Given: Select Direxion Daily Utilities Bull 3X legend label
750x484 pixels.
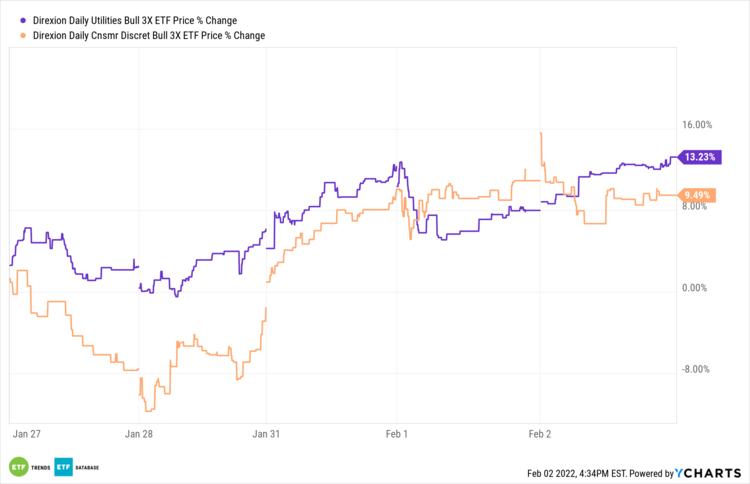Looking at the screenshot, I should pos(145,20).
